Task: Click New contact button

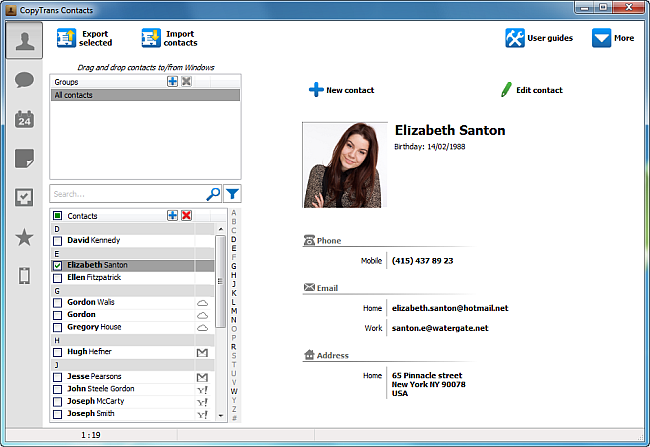Action: click(341, 90)
